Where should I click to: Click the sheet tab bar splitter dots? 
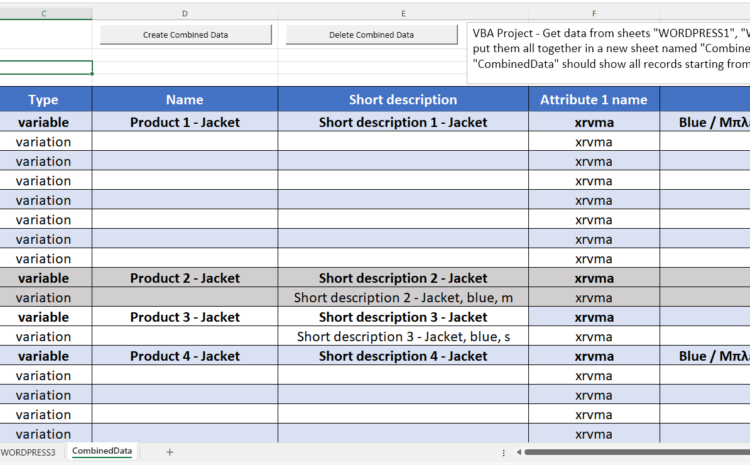tap(503, 452)
